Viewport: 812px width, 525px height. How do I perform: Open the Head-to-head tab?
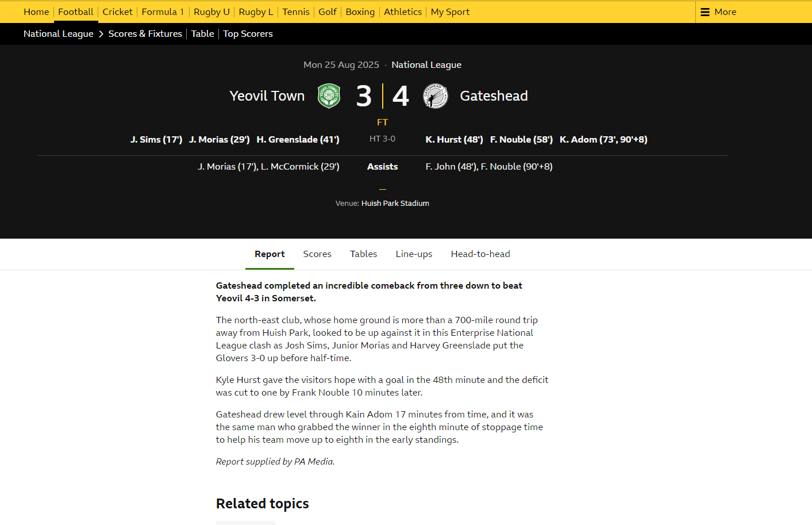pyautogui.click(x=480, y=254)
